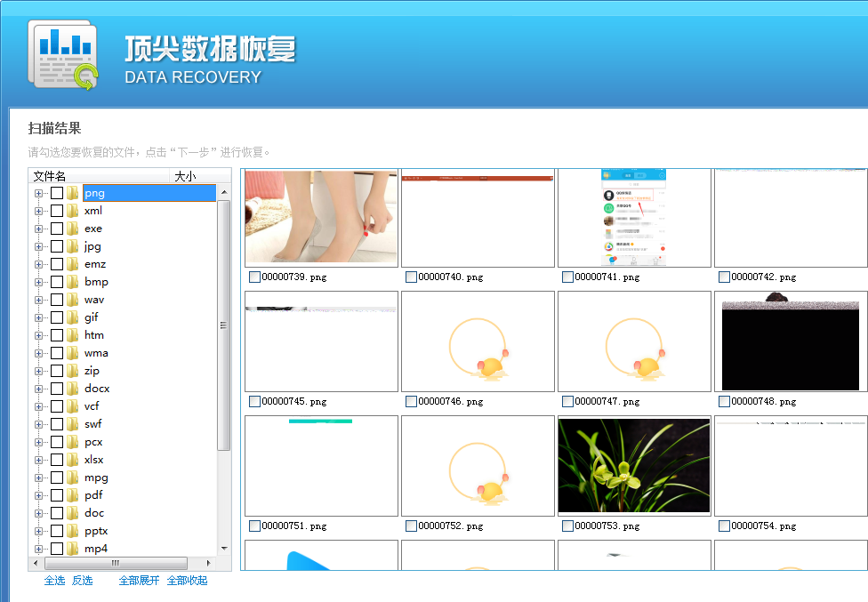The image size is (868, 602).
Task: Click the xlsx folder icon
Action: coord(73,460)
